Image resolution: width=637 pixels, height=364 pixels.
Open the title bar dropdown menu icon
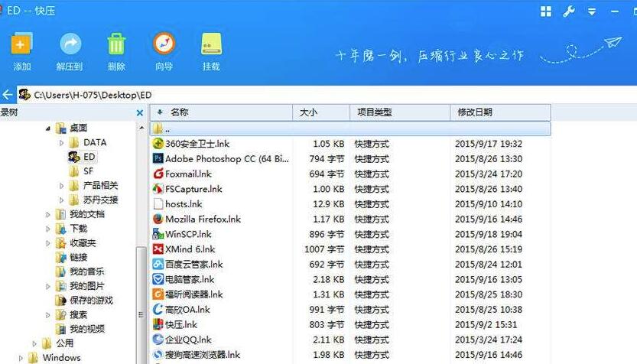coord(592,11)
